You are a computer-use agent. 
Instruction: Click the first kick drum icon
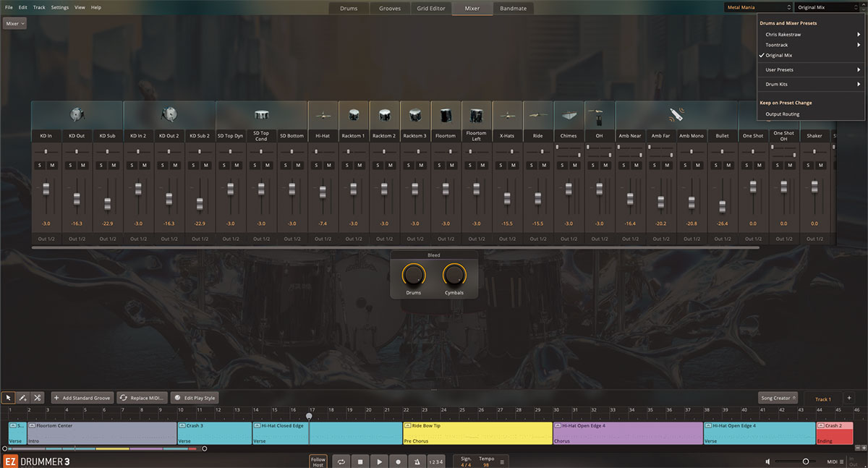[x=77, y=114]
